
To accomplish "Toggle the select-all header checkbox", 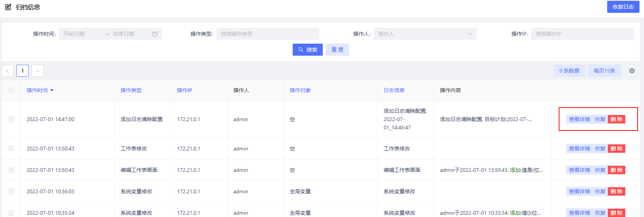I will point(11,90).
